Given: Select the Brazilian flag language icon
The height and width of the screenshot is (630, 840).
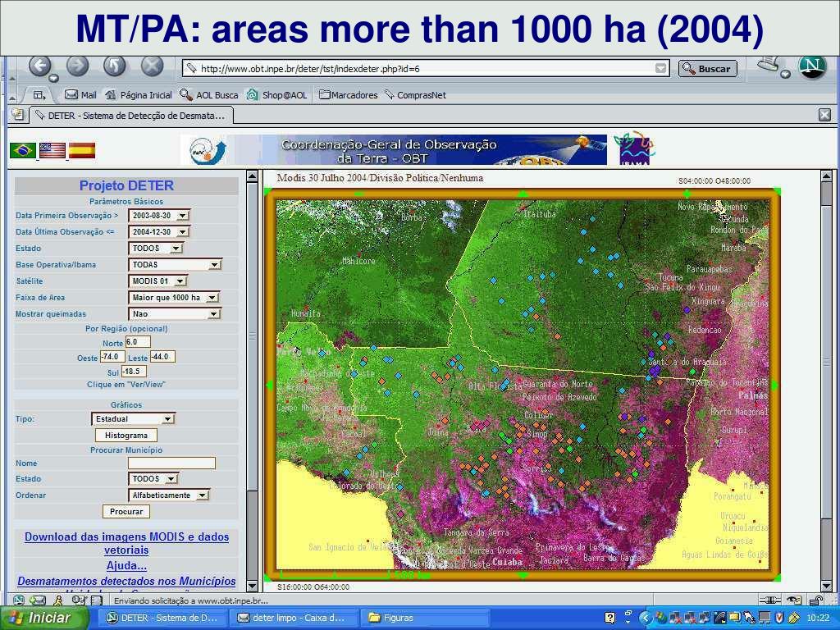Looking at the screenshot, I should point(22,151).
